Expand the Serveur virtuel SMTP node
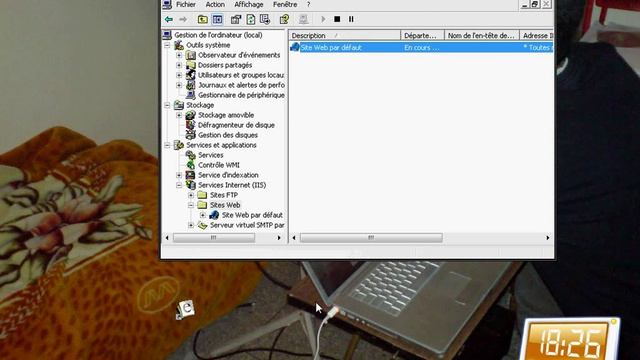This screenshot has width=640, height=360. pyautogui.click(x=191, y=225)
